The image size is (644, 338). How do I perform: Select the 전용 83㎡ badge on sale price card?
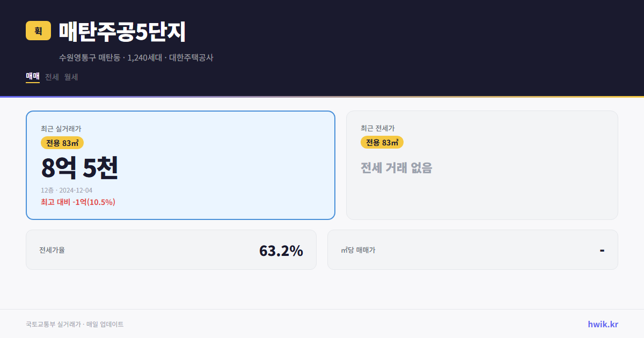61,143
